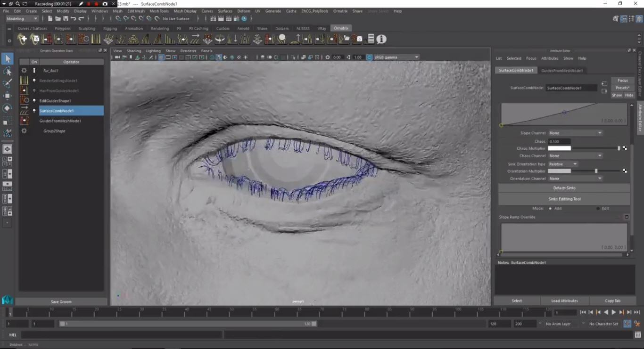This screenshot has width=644, height=349.
Task: Pick the Paint selection tool
Action: 7,83
